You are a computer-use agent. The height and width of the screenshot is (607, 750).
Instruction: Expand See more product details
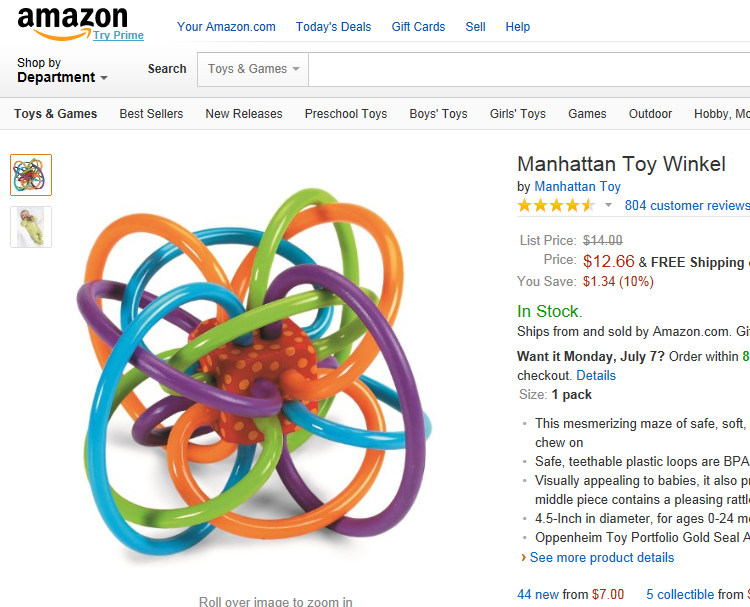click(602, 558)
